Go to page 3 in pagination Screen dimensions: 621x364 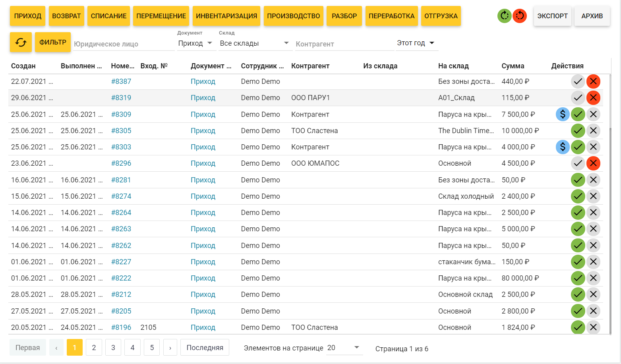point(113,348)
